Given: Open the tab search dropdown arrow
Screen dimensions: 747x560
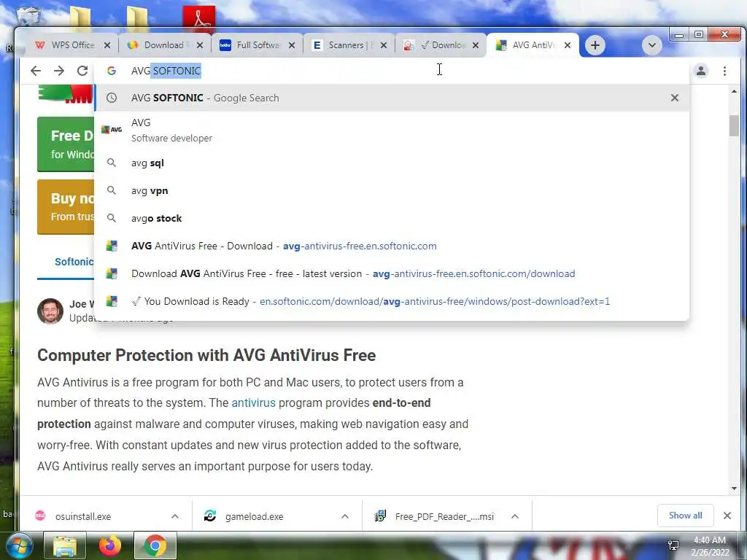Looking at the screenshot, I should (x=651, y=45).
